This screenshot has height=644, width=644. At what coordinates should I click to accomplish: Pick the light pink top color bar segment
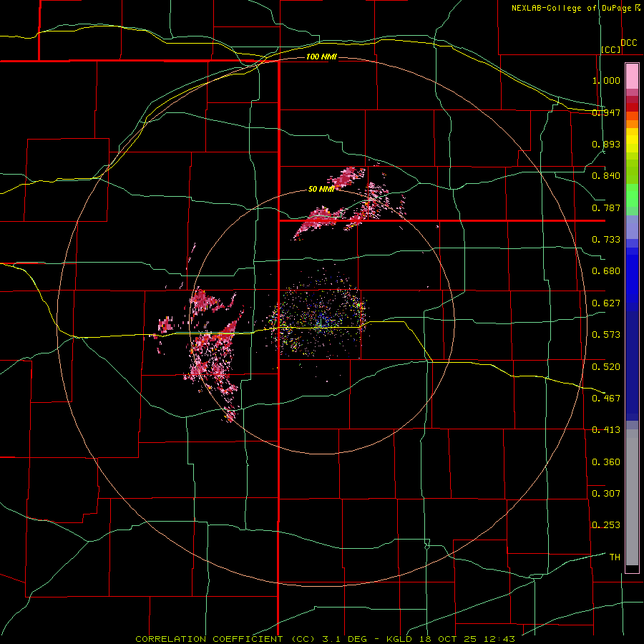click(632, 77)
